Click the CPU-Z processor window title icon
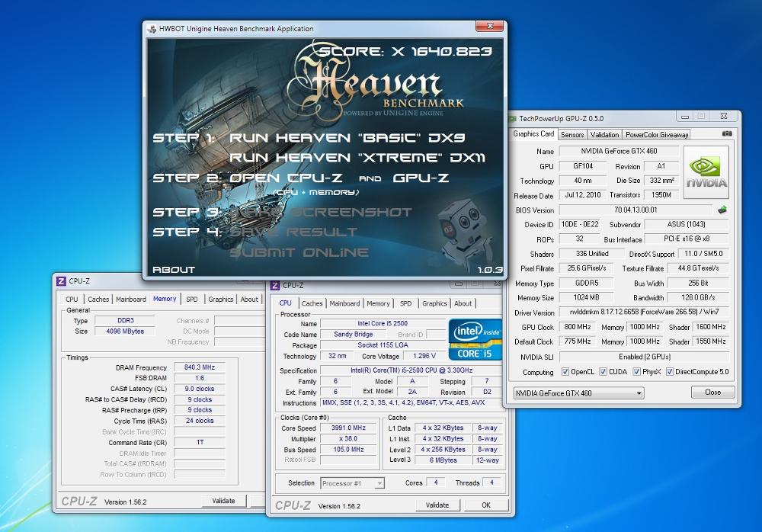762x532 pixels. click(x=275, y=286)
